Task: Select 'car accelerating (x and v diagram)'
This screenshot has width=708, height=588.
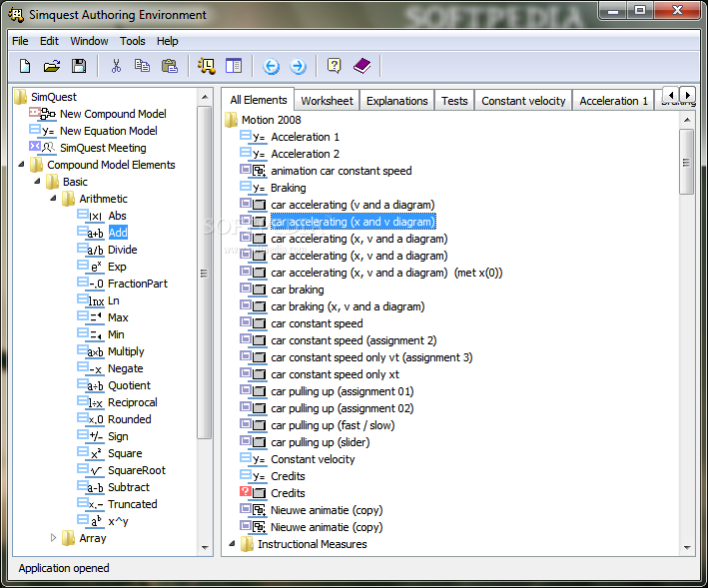Action: tap(353, 222)
